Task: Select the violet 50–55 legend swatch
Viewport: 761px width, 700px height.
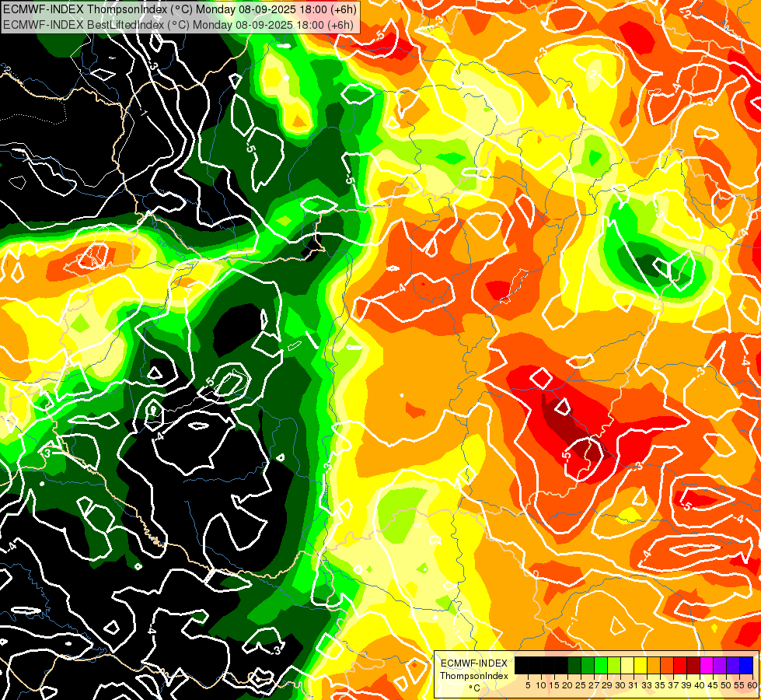Action: tap(733, 666)
